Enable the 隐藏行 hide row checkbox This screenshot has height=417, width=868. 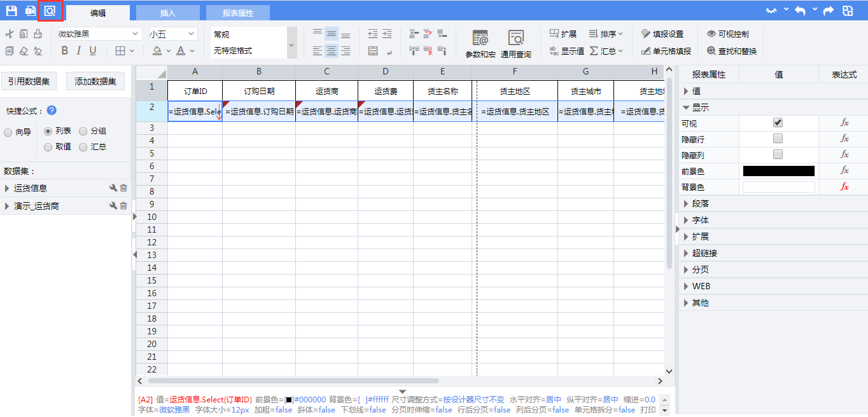pos(778,139)
